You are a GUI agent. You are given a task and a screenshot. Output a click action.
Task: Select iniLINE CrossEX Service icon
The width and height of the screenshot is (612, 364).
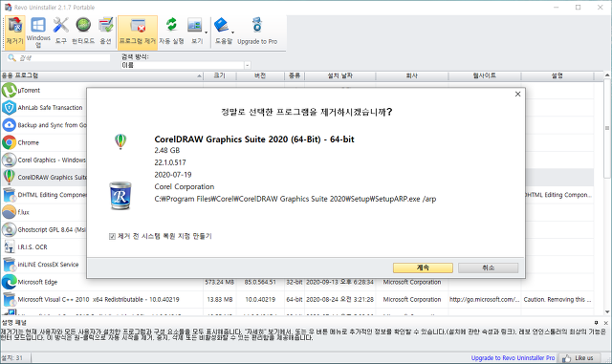9,265
